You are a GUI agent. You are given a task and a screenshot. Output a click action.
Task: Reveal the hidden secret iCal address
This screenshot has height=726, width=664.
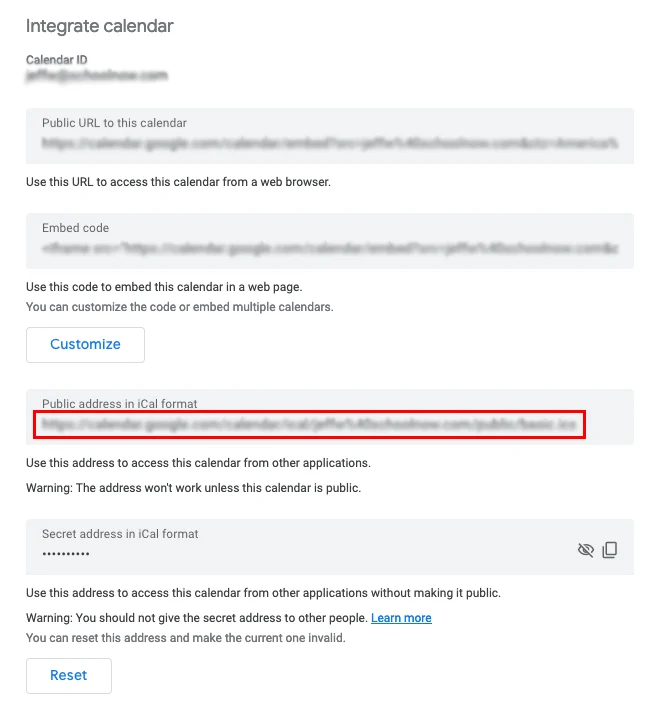586,549
